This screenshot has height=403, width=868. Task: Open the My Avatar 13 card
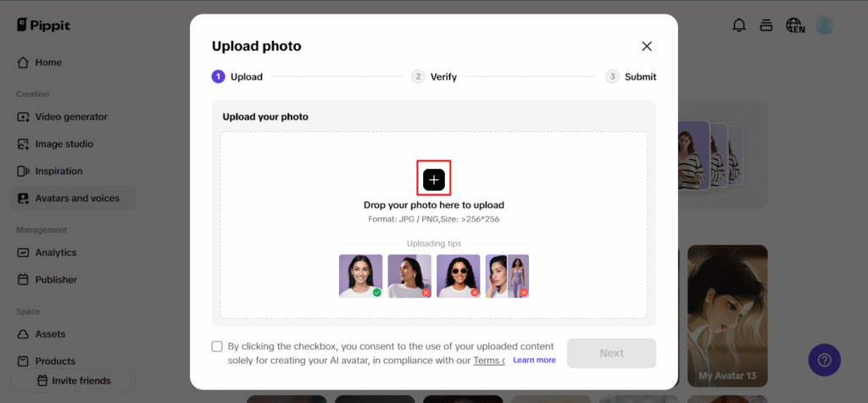(727, 316)
